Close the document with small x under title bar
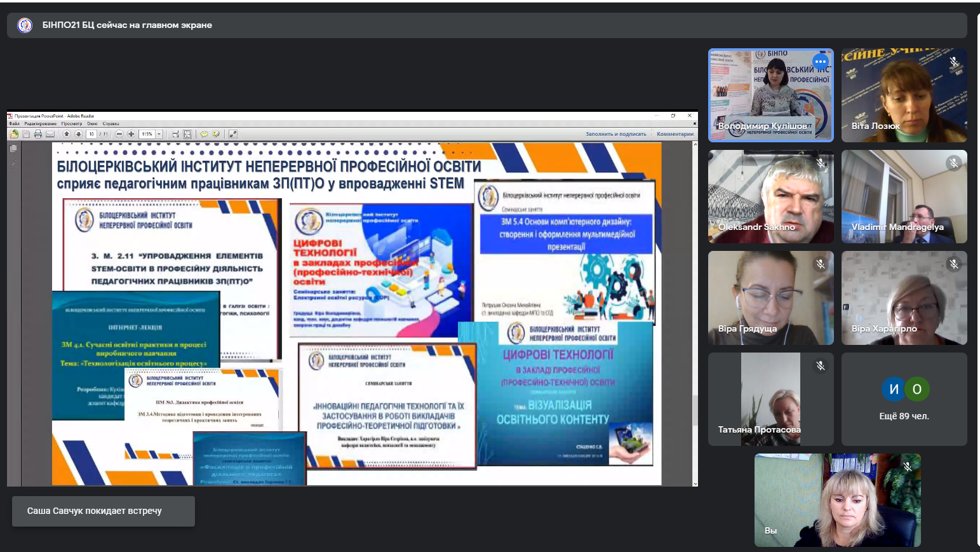 pos(694,123)
